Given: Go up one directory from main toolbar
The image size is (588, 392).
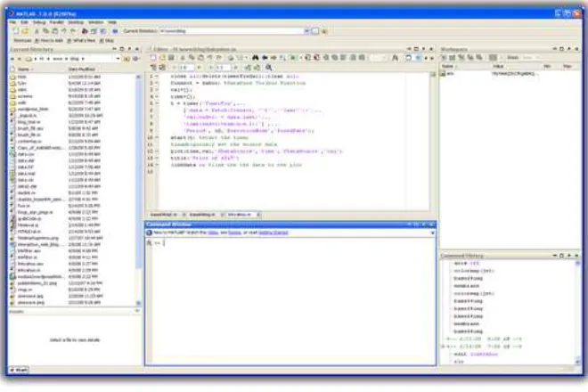Looking at the screenshot, I should click(x=324, y=31).
